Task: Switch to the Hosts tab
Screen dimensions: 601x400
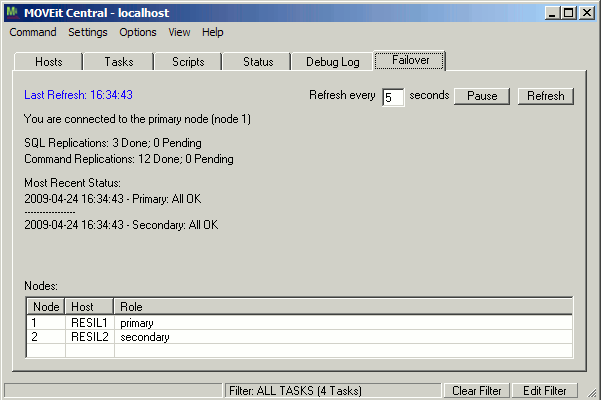Action: (49, 62)
